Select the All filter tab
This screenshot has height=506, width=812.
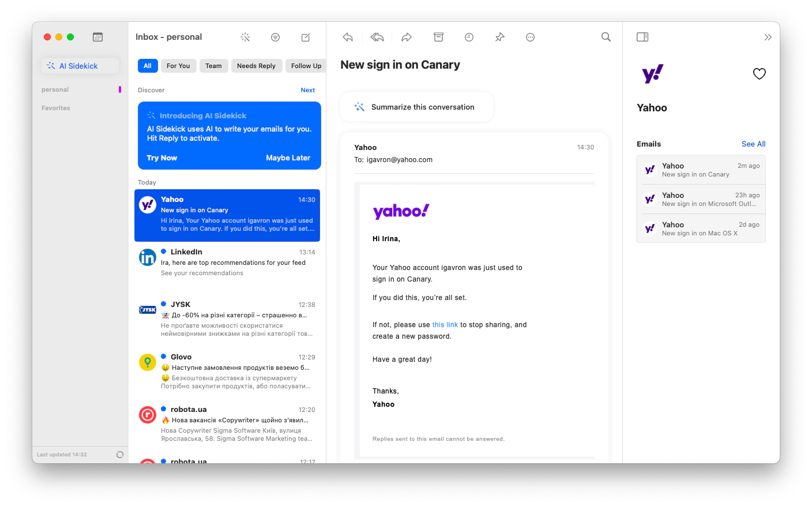148,66
